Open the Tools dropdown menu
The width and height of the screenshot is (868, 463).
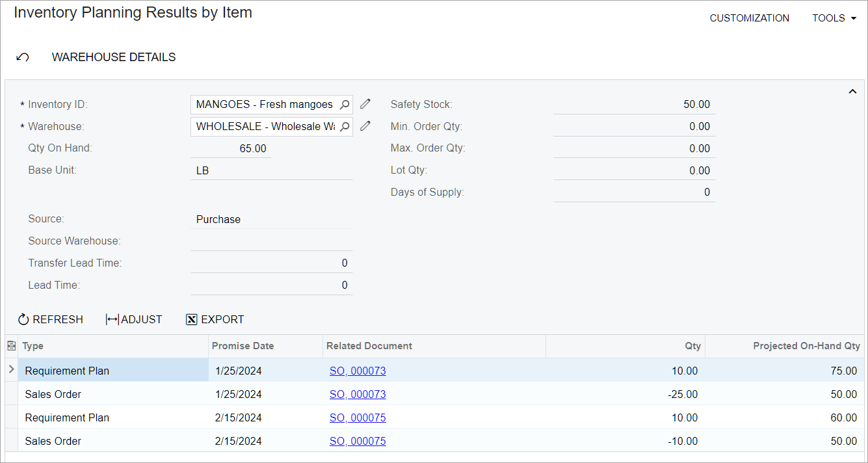pyautogui.click(x=834, y=18)
